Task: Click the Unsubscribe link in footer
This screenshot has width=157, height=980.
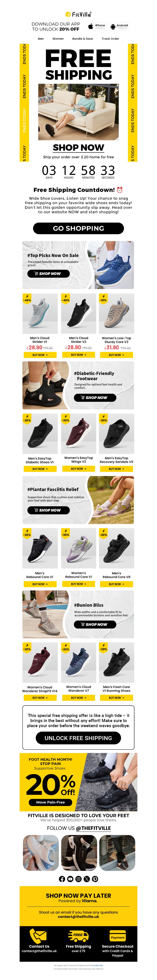Action: tap(97, 965)
